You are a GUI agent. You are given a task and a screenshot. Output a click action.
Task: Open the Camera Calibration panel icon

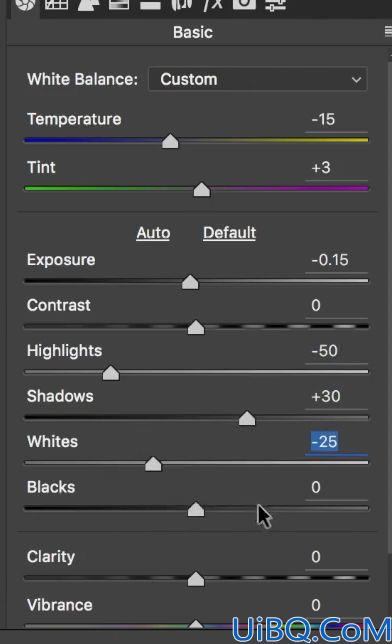244,4
